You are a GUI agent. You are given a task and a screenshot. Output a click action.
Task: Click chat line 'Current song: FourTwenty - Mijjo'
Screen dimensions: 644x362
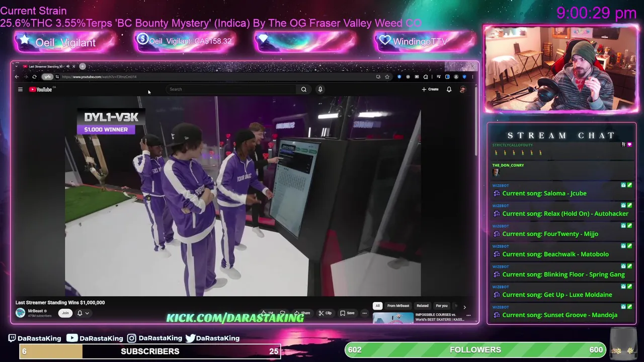550,234
